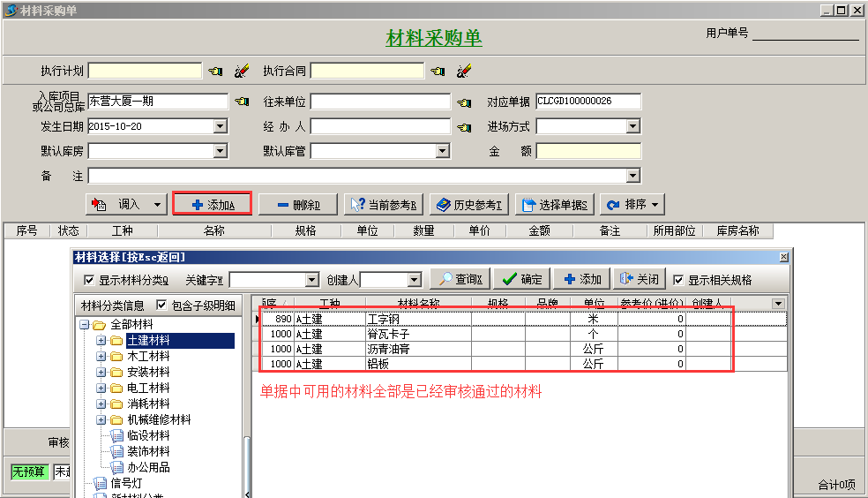Screen dimensions: 868x498
Task: Click the lookup hand icon beside 经办人
Action: 464,127
